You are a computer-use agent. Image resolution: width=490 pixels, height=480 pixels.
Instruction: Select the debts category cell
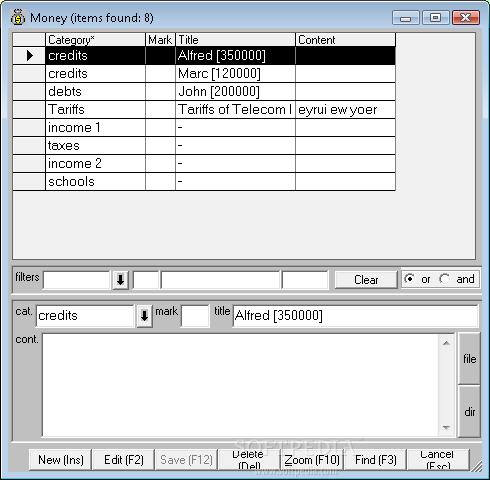(x=95, y=91)
